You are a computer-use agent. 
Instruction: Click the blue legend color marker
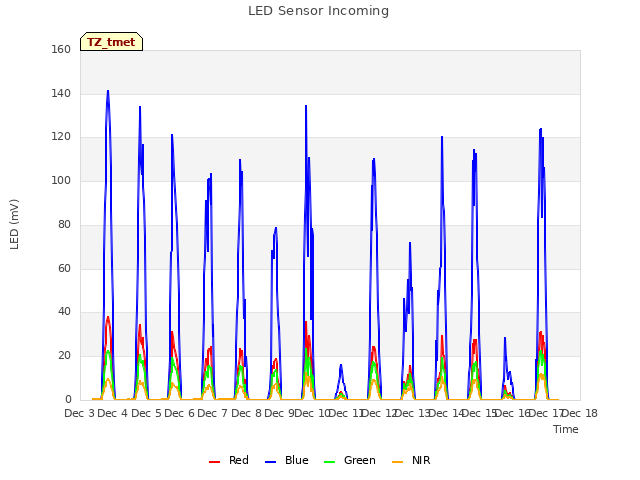[271, 462]
